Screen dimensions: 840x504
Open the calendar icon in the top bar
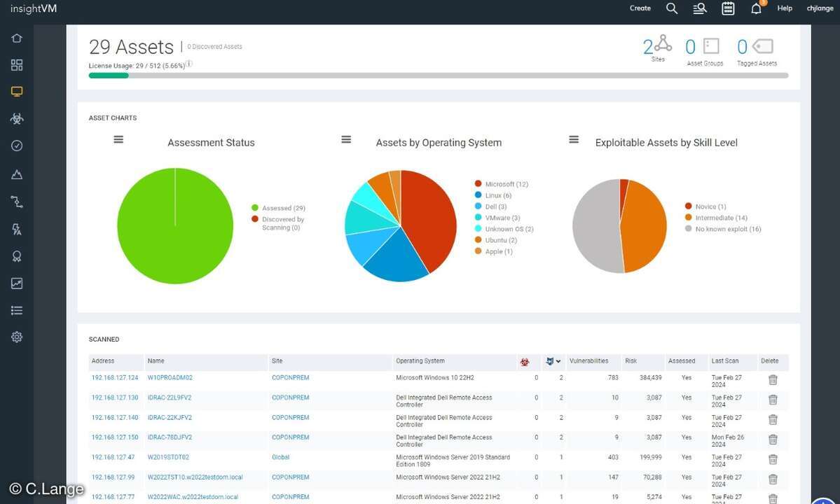728,8
